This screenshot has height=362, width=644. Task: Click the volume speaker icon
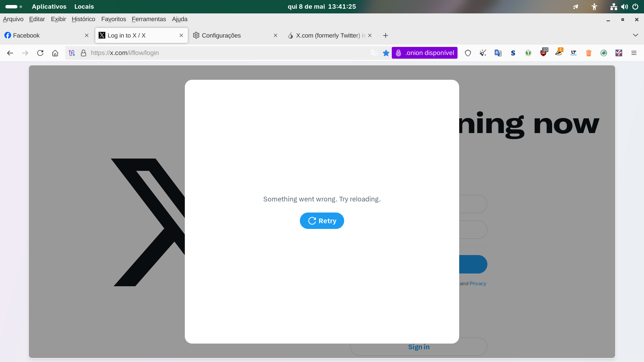[625, 7]
